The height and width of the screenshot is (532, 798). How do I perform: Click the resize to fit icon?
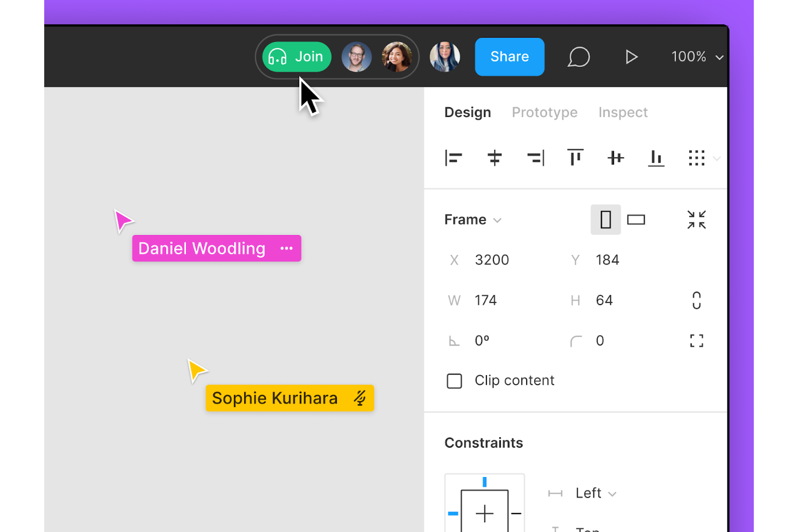(697, 219)
